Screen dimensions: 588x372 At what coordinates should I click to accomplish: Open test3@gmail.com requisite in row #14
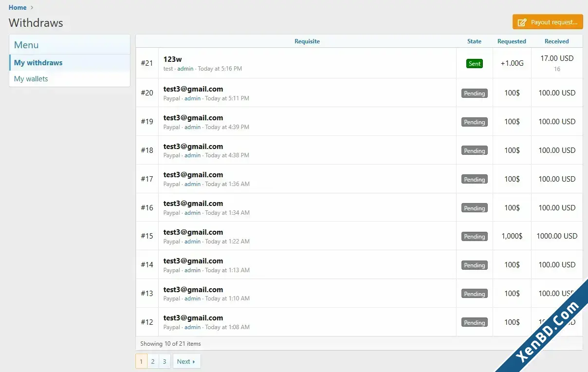tap(193, 261)
